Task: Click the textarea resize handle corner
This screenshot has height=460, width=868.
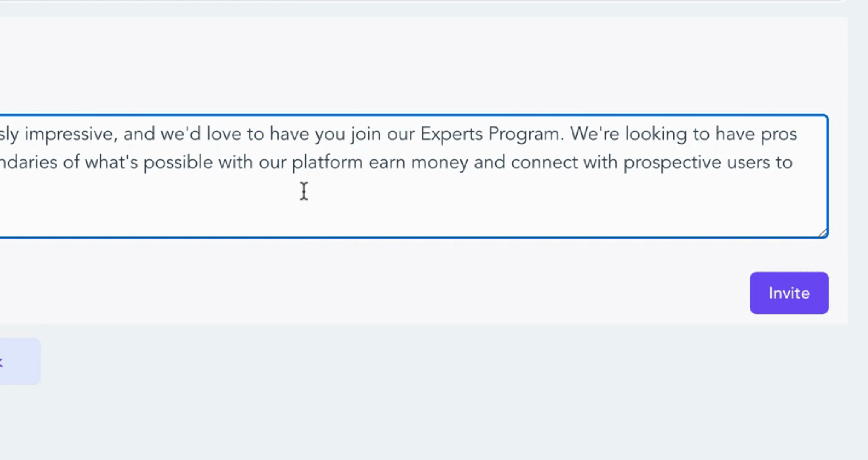Action: point(822,233)
